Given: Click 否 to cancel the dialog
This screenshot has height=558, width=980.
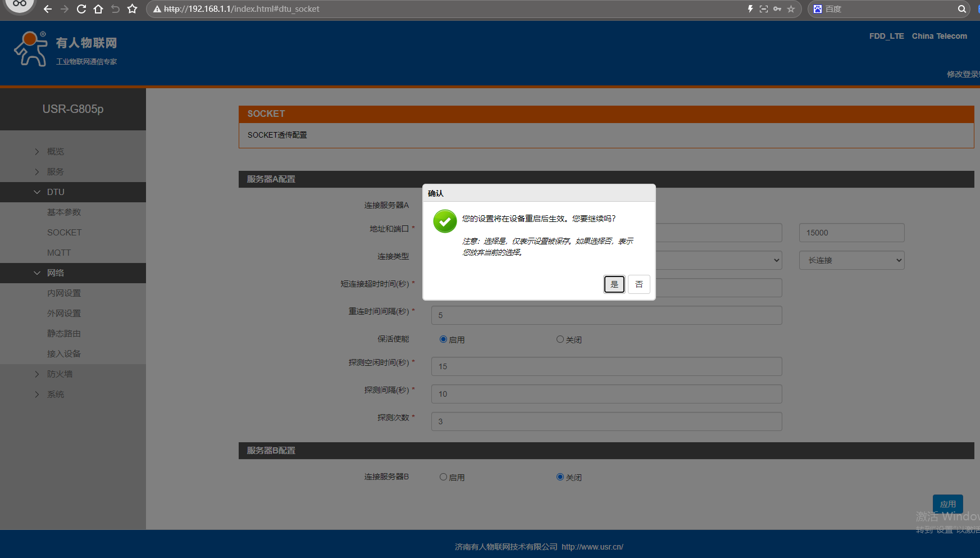Looking at the screenshot, I should (x=639, y=284).
